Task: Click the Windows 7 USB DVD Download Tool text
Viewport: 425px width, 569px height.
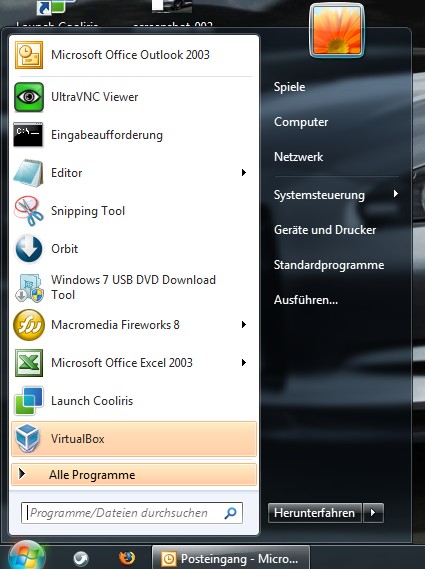Action: (133, 287)
